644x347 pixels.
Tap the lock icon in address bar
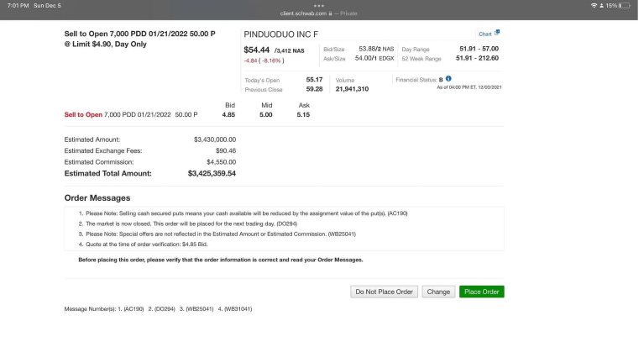coord(330,13)
